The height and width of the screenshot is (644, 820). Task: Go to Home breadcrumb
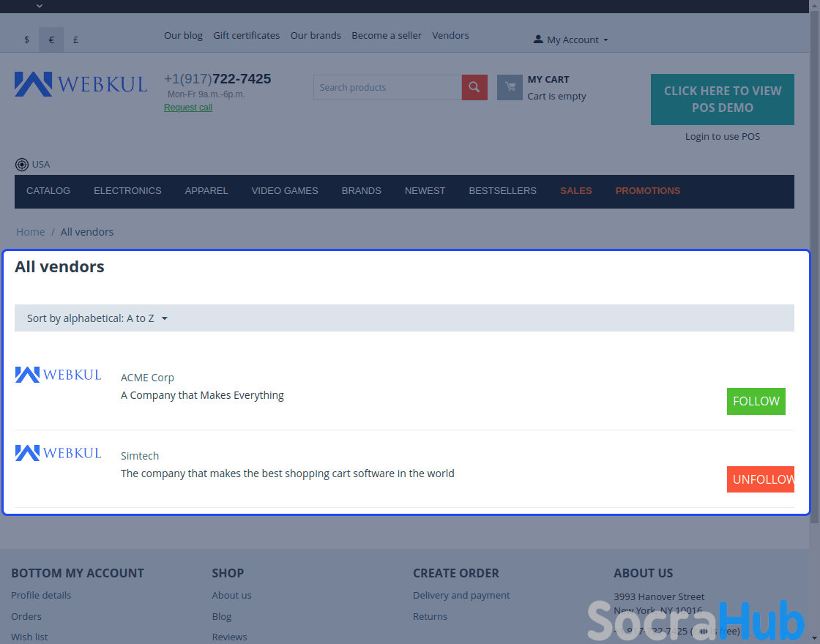click(30, 232)
